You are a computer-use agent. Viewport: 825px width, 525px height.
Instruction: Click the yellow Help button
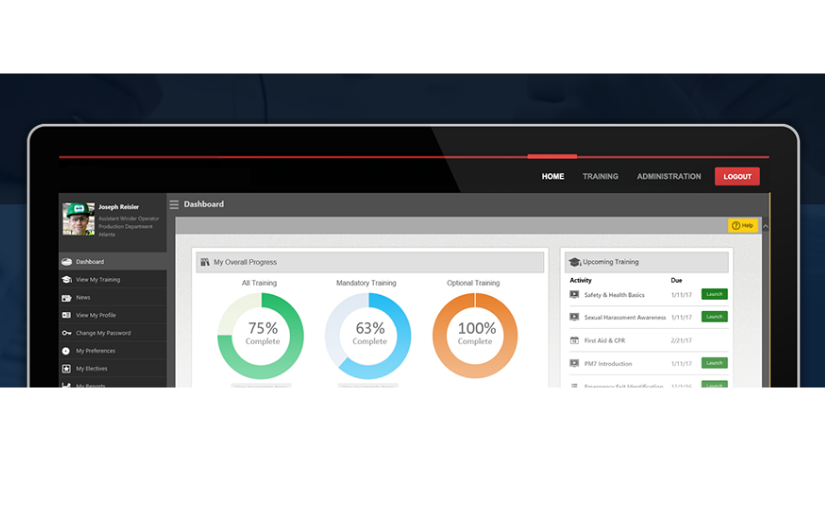[x=743, y=225]
